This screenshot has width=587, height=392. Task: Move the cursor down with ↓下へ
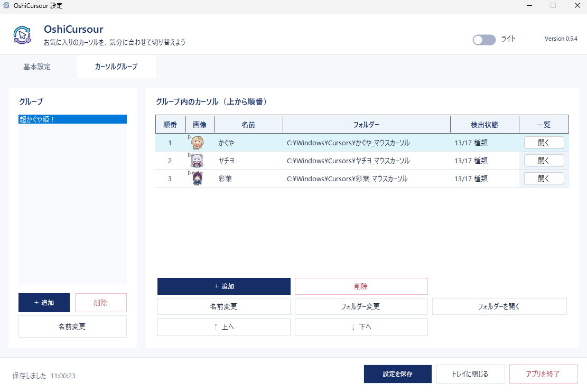click(361, 327)
